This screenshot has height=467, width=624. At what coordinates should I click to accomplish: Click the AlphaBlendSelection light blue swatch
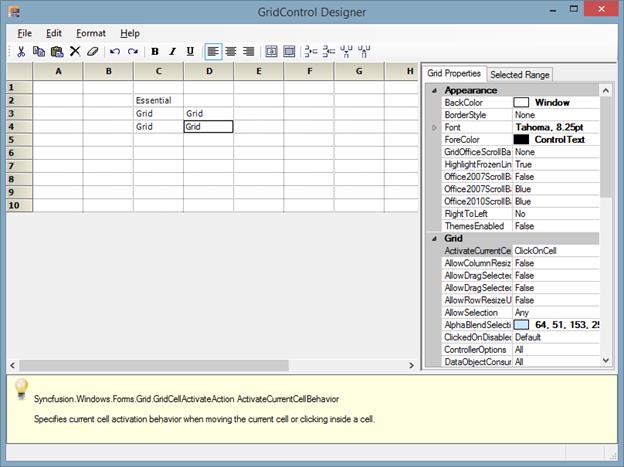[521, 325]
